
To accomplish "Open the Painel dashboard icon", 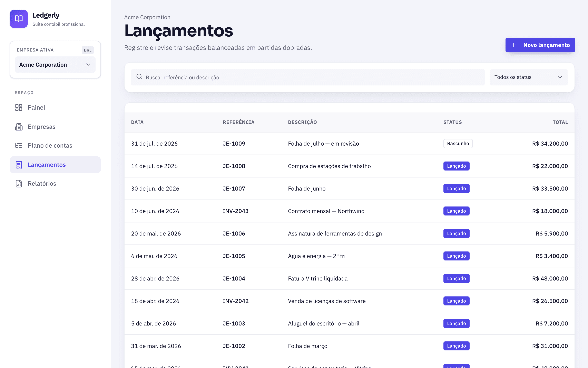I will click(x=19, y=108).
